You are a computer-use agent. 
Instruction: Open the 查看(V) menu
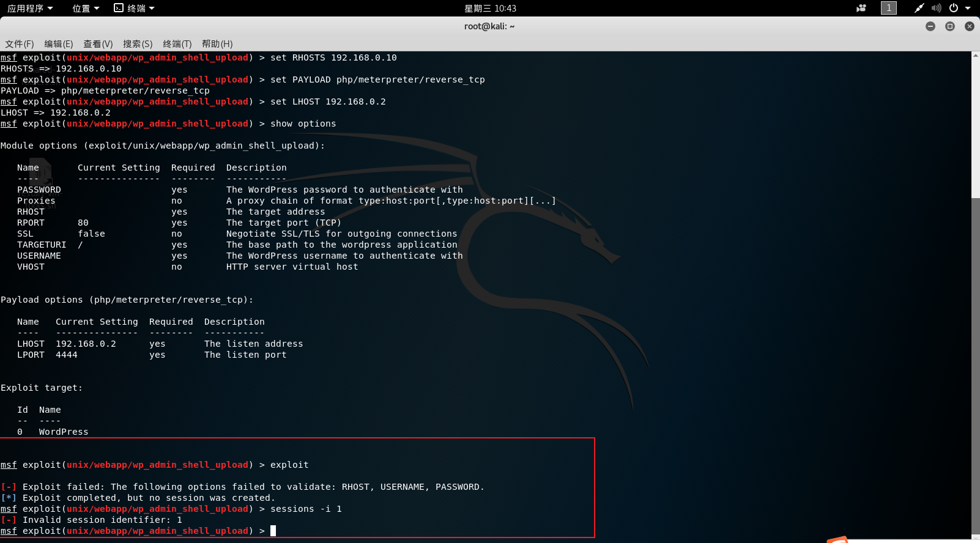click(98, 44)
